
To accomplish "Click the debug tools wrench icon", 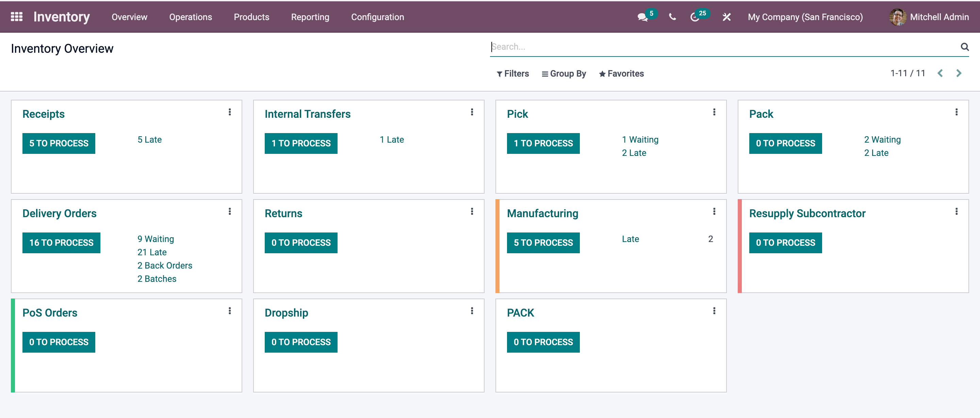I will 726,17.
